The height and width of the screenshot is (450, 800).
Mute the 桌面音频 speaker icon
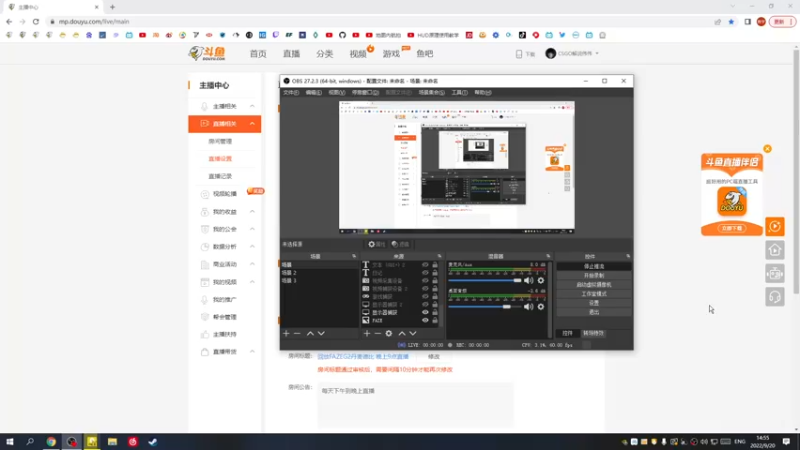point(529,307)
